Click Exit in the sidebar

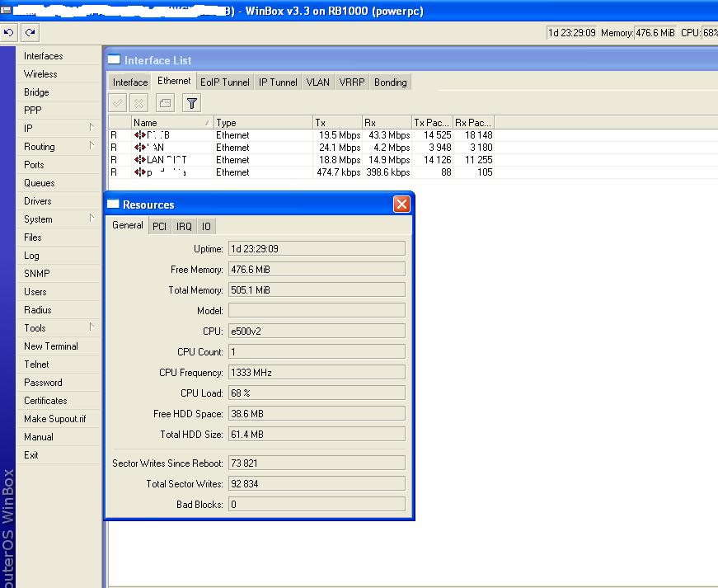[59, 455]
